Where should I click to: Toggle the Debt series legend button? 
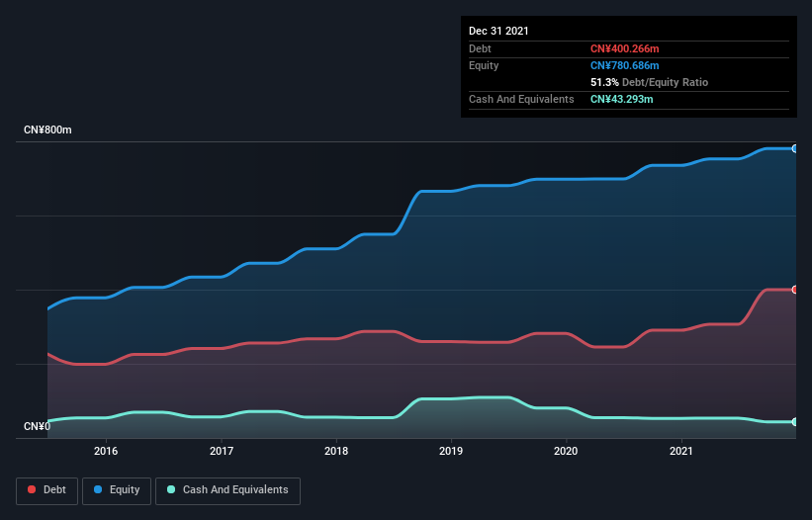coord(47,491)
